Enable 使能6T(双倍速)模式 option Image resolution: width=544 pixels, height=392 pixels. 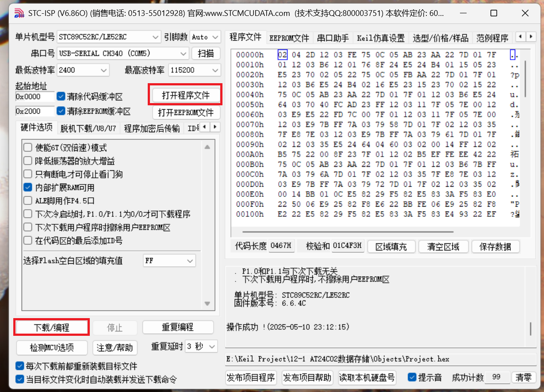point(28,148)
